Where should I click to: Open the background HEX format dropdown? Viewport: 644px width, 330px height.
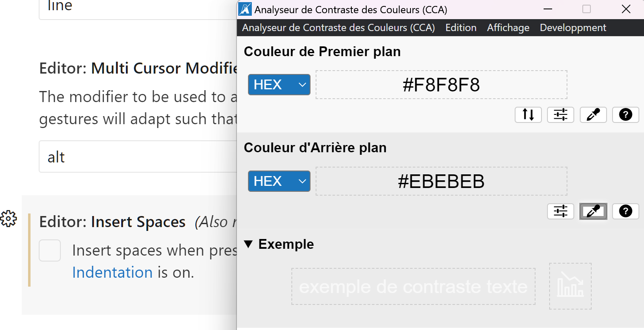click(279, 181)
